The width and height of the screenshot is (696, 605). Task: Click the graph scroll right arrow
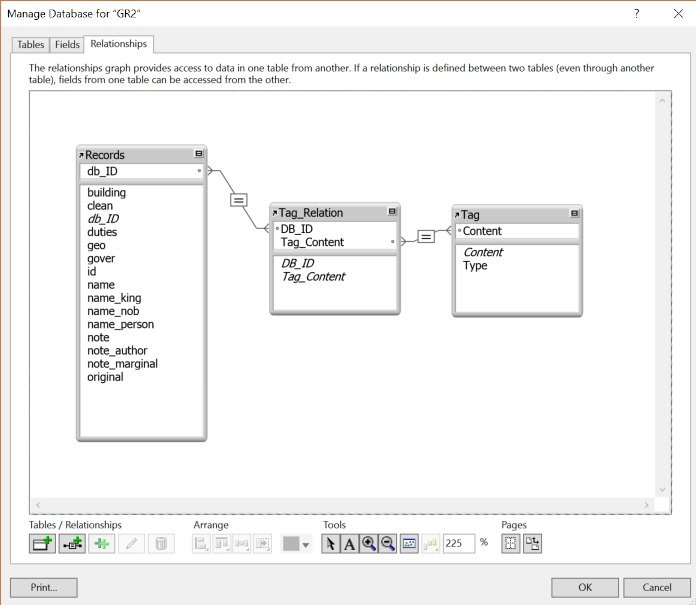tap(646, 505)
